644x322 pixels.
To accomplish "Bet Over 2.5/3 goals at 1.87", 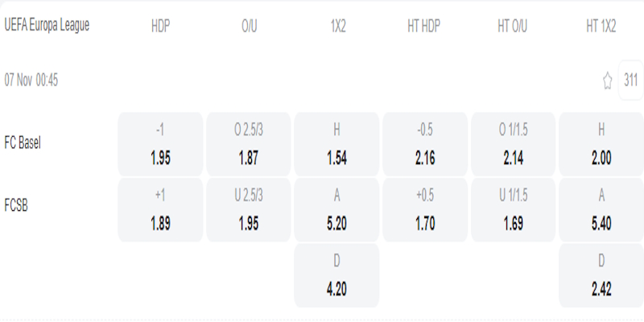I will coord(249,145).
